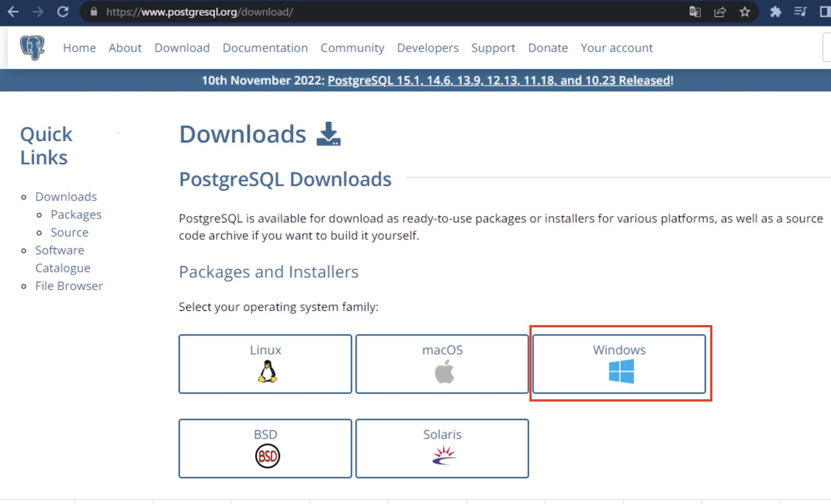Open the Your account menu item
The image size is (831, 504).
point(616,48)
